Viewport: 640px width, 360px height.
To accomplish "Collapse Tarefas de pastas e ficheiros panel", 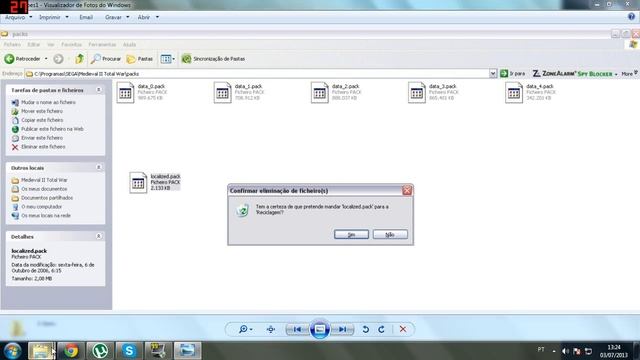I will tap(99, 90).
